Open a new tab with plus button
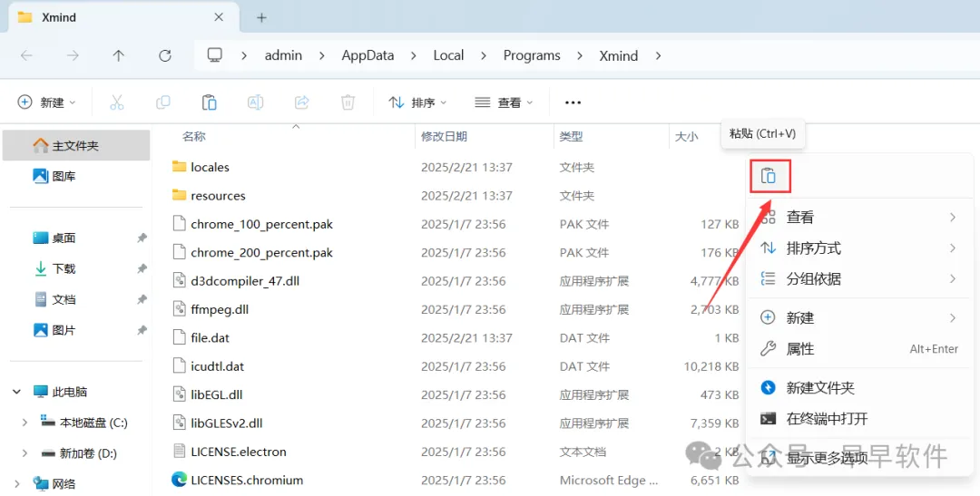The image size is (980, 496). [x=262, y=17]
